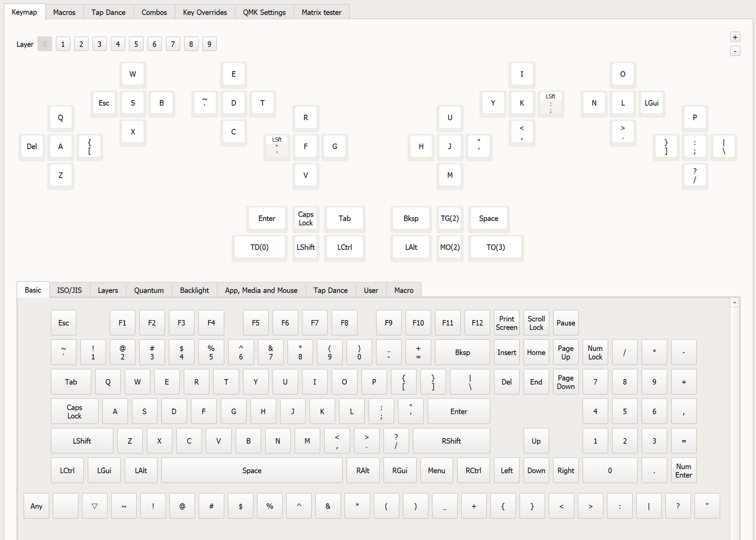Switch to layer 5

(136, 44)
